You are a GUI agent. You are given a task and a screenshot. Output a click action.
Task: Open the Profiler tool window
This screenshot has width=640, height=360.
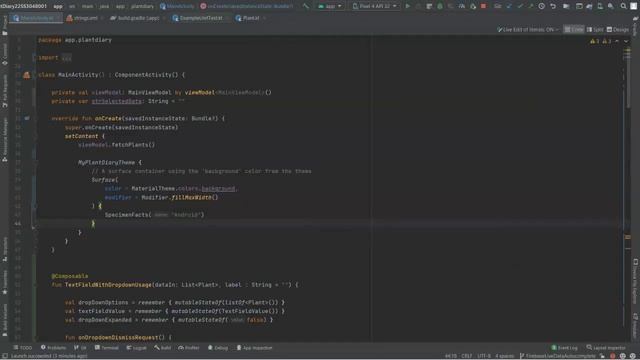189,348
